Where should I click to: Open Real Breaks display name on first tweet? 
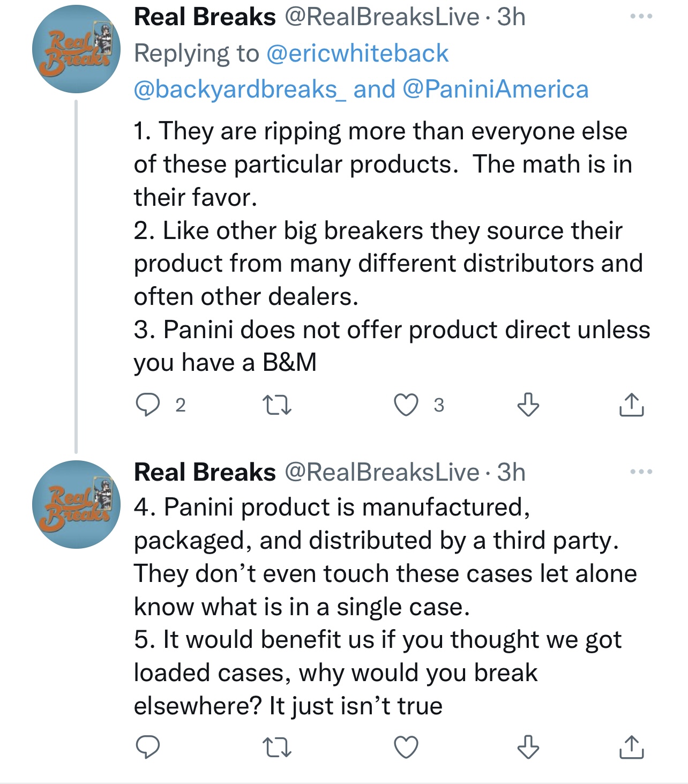coord(205,17)
